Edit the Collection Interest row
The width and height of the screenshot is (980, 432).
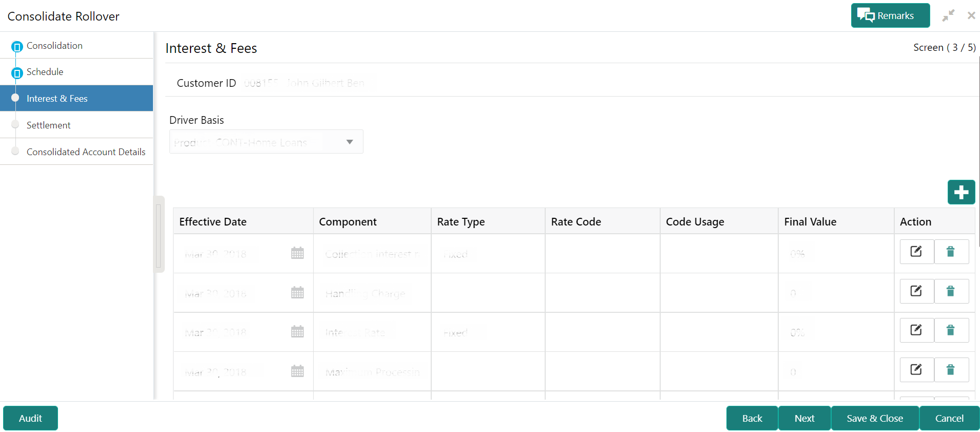[916, 252]
